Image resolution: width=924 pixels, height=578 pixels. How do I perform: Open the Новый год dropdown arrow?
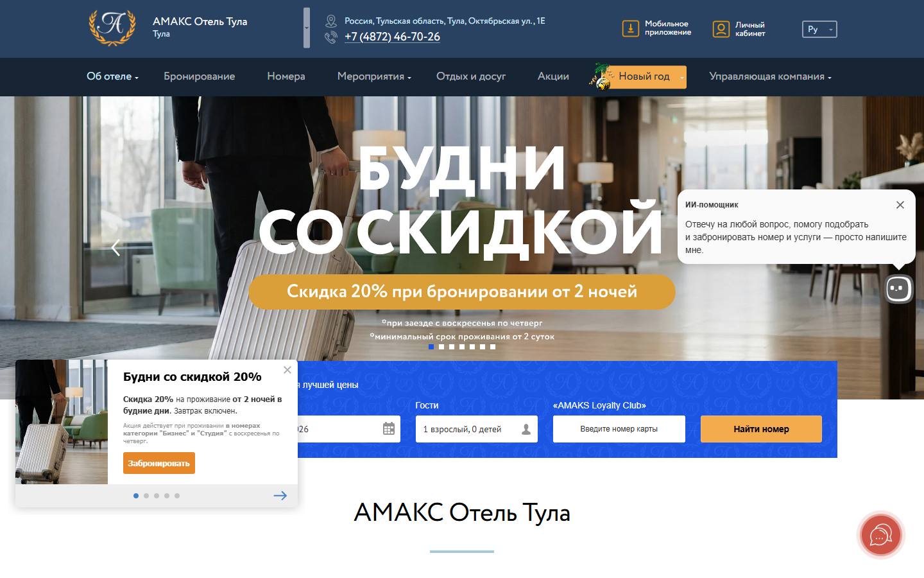pos(681,78)
